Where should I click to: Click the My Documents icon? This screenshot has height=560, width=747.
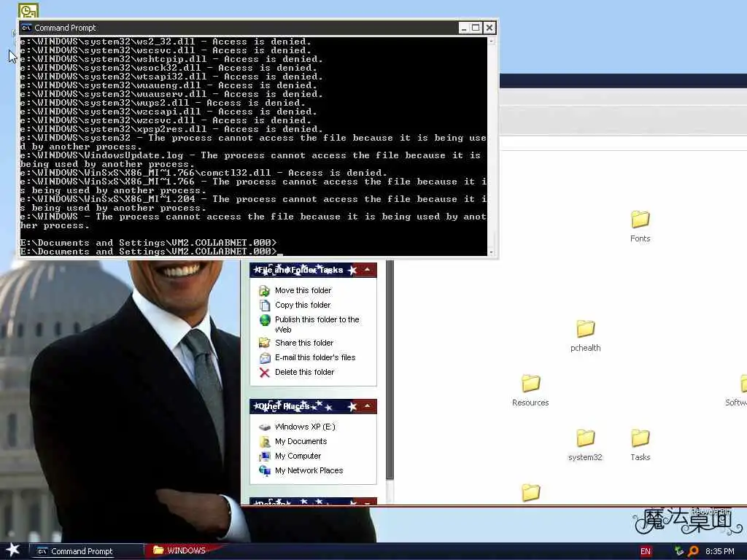pyautogui.click(x=264, y=441)
